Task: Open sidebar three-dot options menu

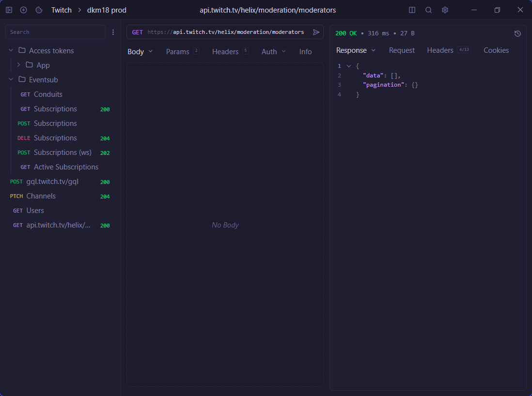Action: point(113,32)
